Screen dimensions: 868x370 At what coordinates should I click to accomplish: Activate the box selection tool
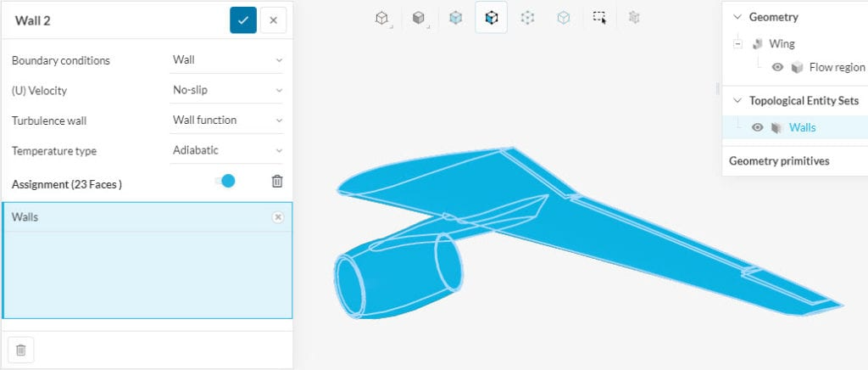(599, 17)
